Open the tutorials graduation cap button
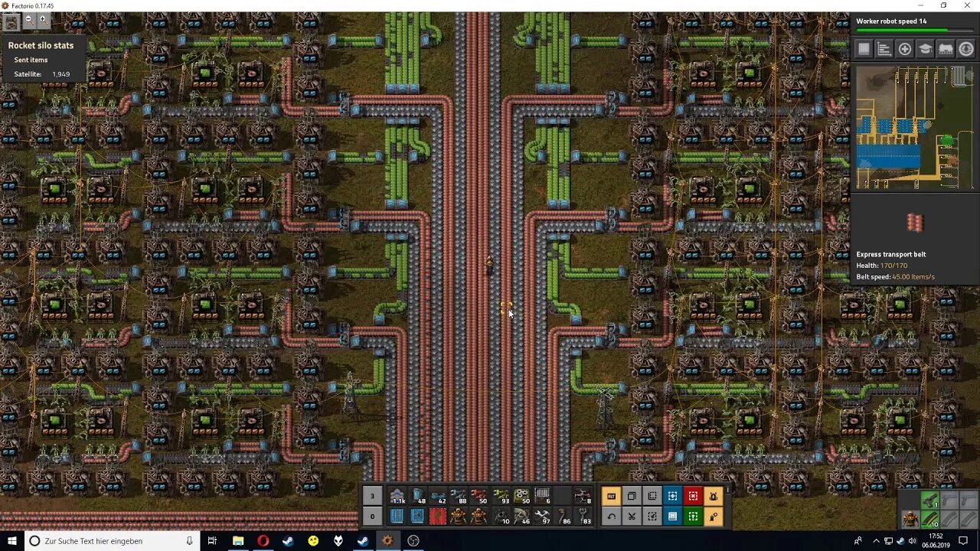Image resolution: width=980 pixels, height=551 pixels. click(x=925, y=49)
